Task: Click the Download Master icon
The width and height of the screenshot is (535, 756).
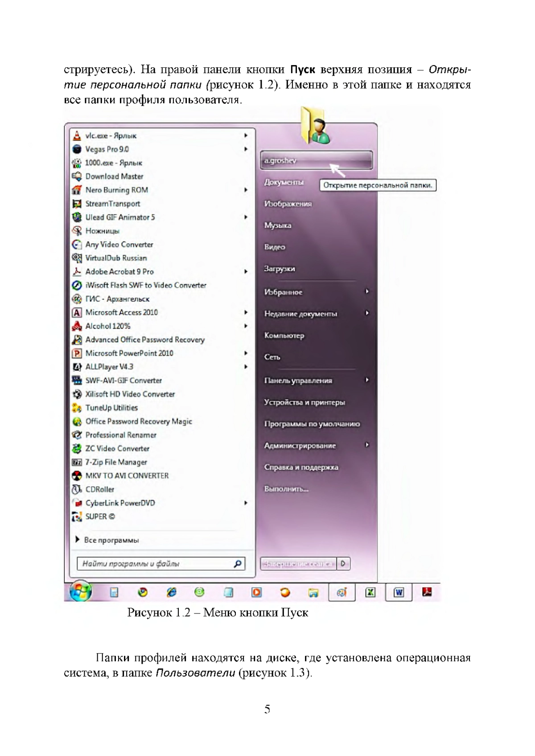Action: pyautogui.click(x=77, y=176)
